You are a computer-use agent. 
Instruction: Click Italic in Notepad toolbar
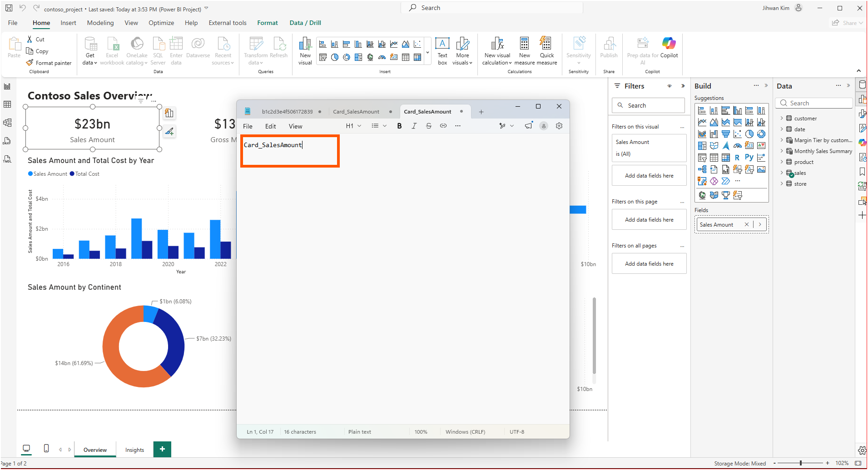point(414,126)
